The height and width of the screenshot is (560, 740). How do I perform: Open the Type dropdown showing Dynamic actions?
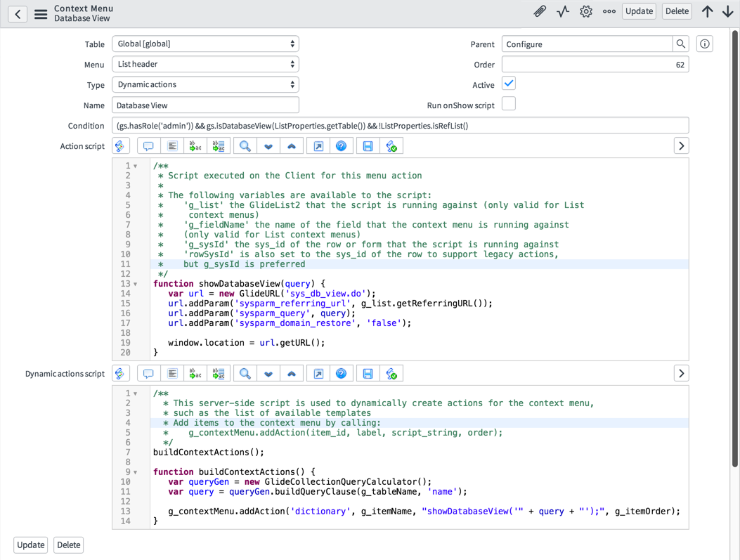pos(205,84)
